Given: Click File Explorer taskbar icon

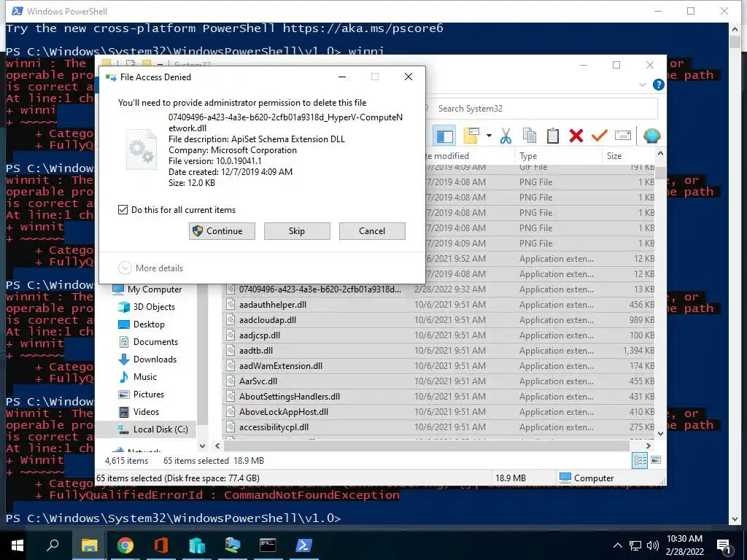Looking at the screenshot, I should tap(89, 545).
